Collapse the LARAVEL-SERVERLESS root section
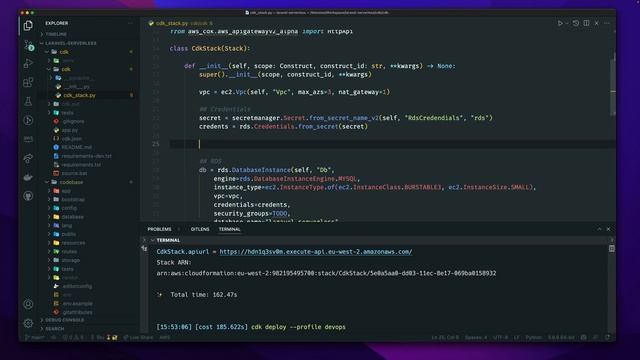Viewport: 640px width, 360px height. pos(70,43)
